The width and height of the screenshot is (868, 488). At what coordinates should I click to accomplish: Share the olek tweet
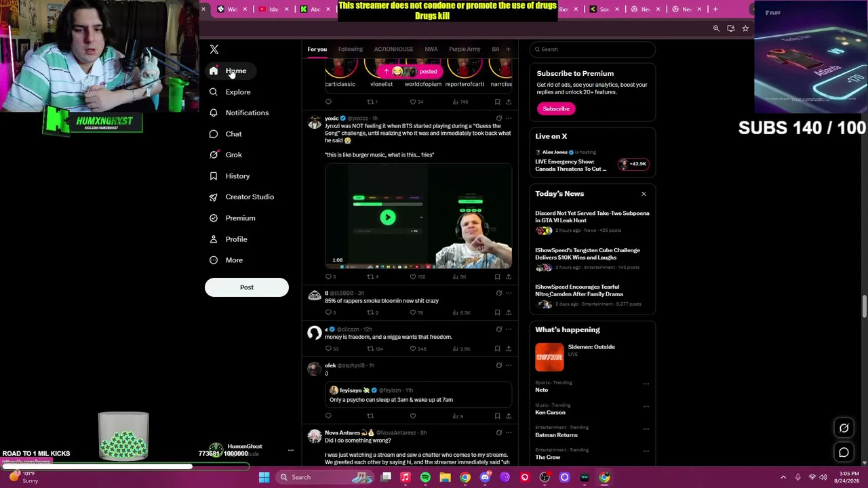[509, 415]
